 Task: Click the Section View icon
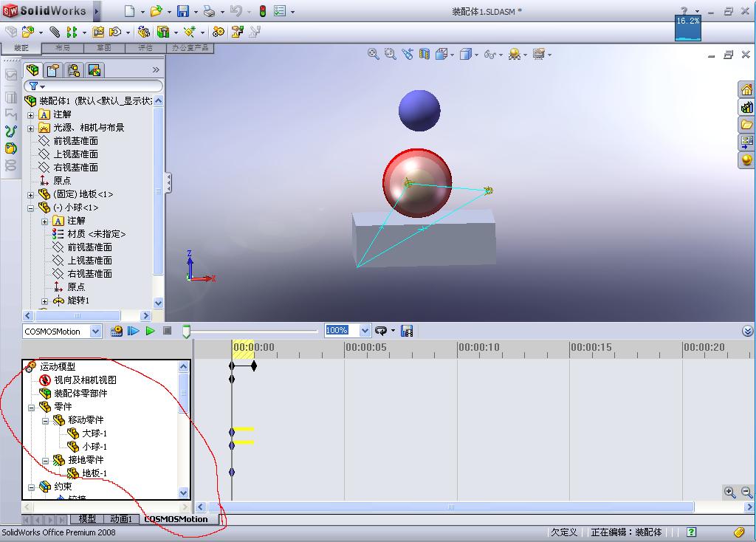click(x=425, y=54)
